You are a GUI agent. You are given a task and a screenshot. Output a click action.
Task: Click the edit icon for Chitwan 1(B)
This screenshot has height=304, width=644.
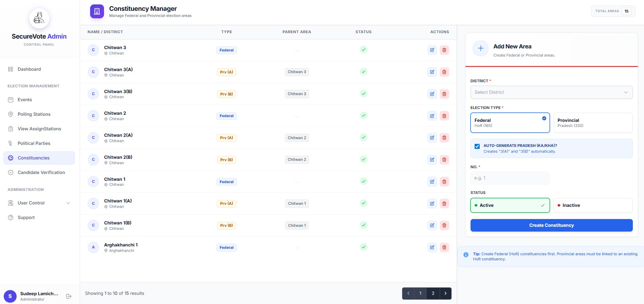[x=432, y=225]
